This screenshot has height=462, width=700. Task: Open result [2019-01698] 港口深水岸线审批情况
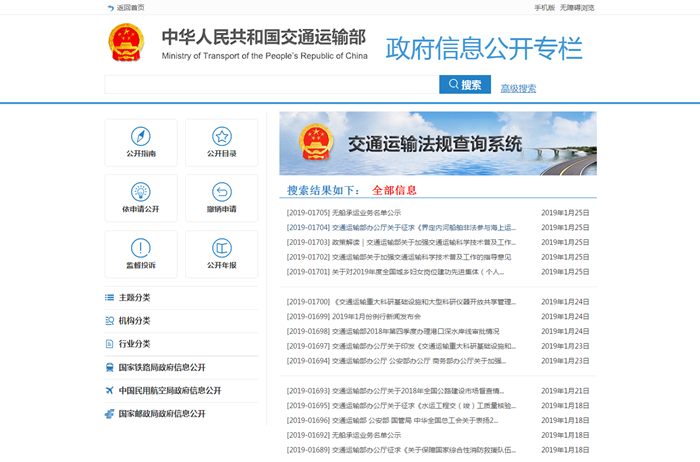pyautogui.click(x=393, y=331)
